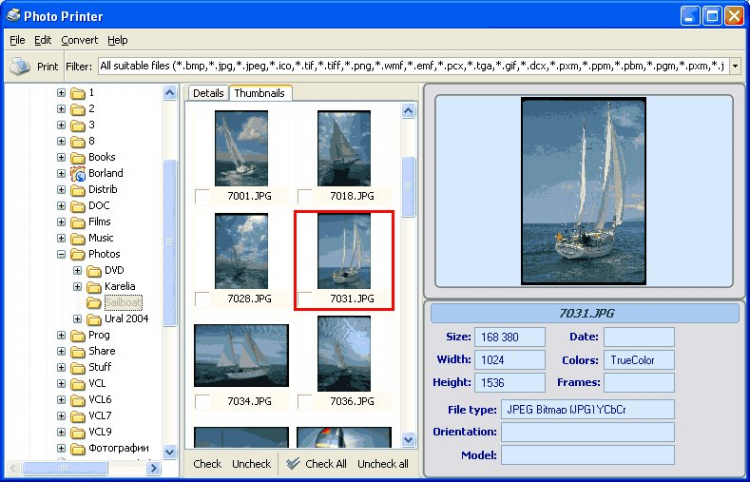
Task: Select the 7034.JPG landscape thumbnail
Action: click(x=241, y=355)
